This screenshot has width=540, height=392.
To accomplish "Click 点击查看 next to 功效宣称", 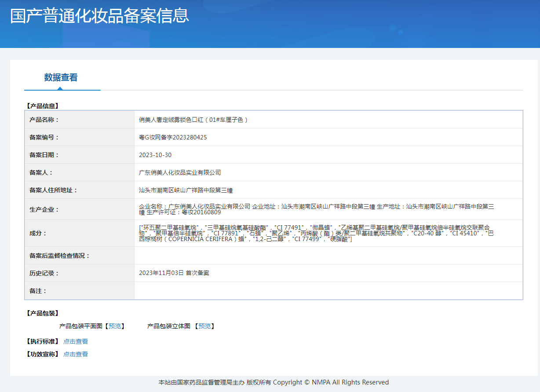I will pos(76,354).
